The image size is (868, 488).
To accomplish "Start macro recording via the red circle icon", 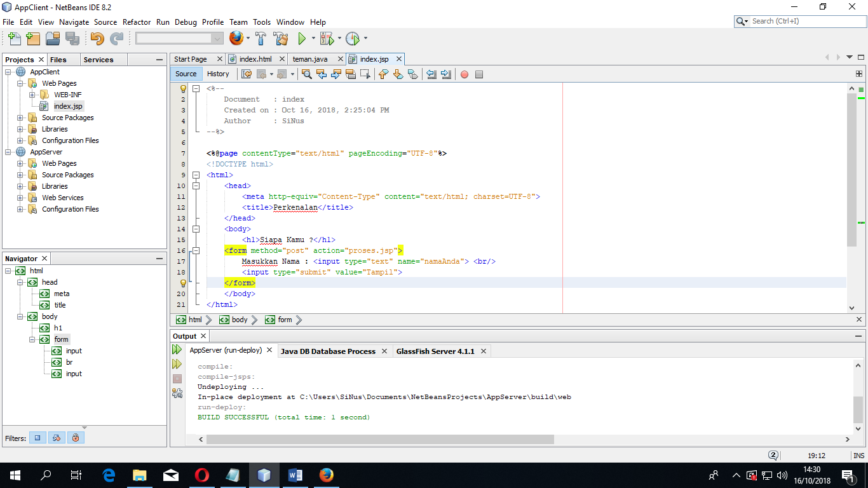I will pyautogui.click(x=465, y=74).
